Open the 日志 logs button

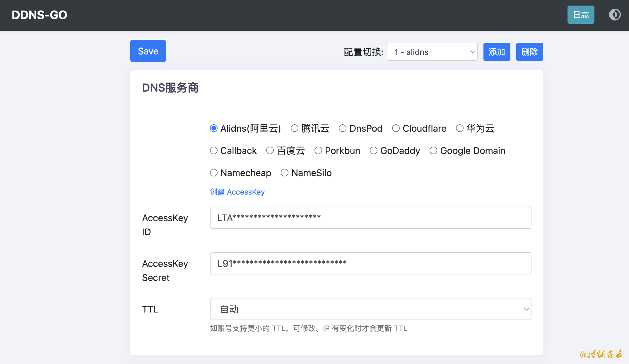[581, 15]
